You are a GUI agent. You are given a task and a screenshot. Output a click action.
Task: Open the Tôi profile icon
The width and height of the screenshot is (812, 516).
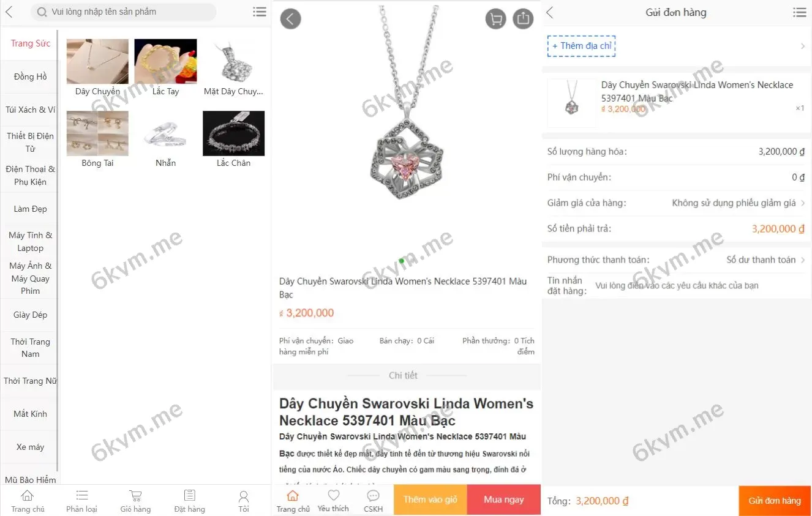(x=244, y=501)
